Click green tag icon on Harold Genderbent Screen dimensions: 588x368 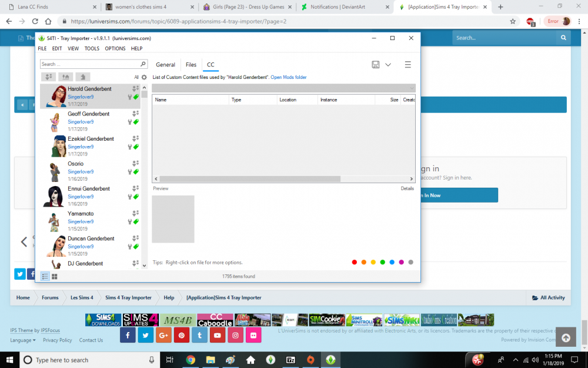click(136, 97)
